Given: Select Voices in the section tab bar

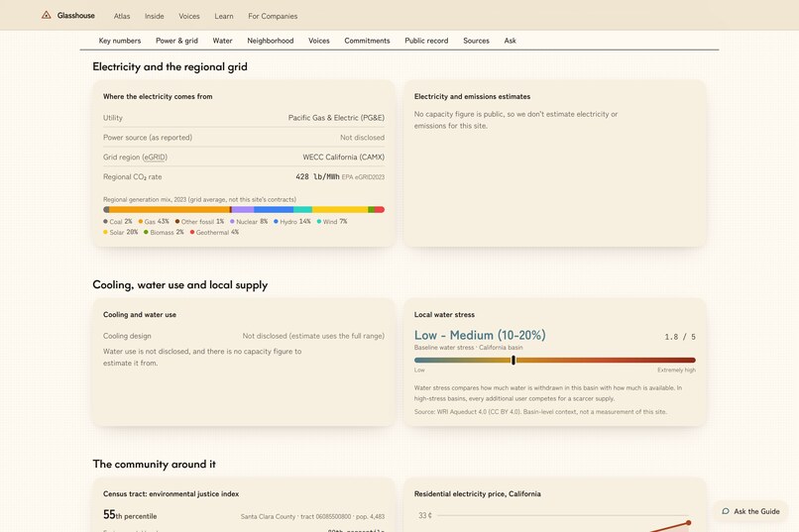Looking at the screenshot, I should coord(319,41).
